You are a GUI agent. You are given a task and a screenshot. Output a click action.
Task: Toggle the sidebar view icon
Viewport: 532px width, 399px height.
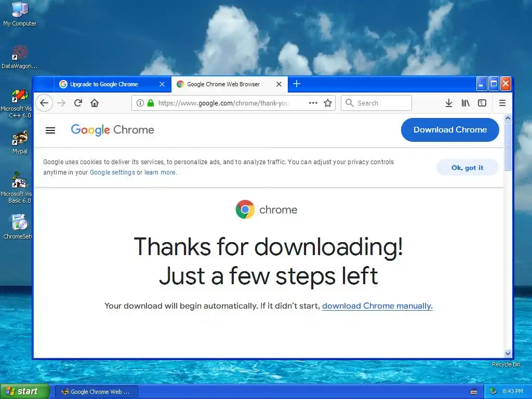[482, 103]
